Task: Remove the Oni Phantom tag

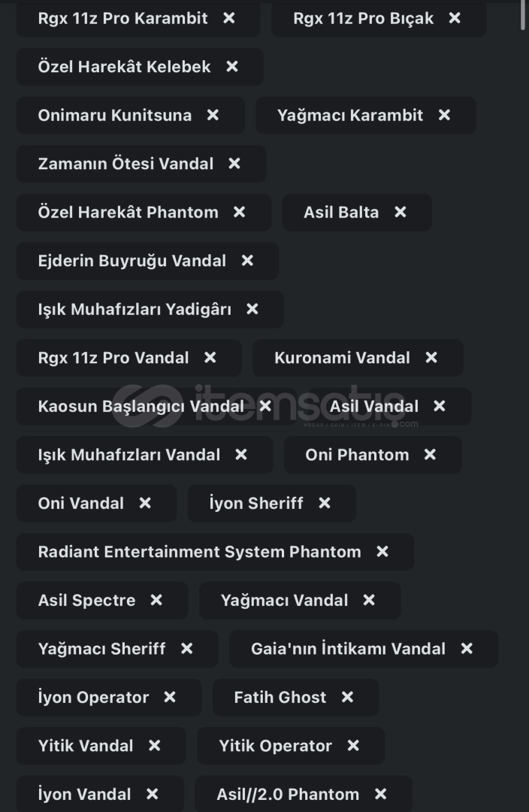Action: pos(430,455)
